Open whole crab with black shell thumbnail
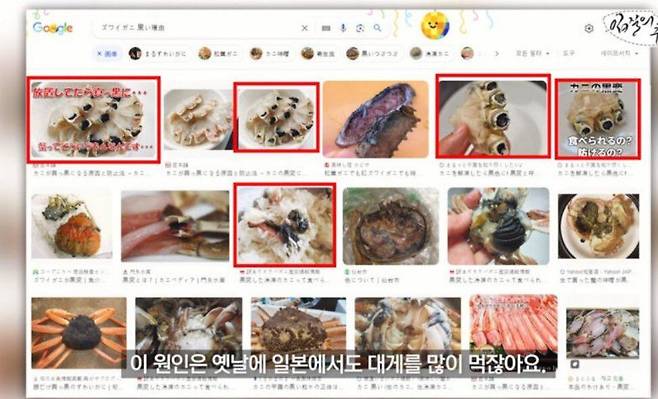658x399 pixels. [x=79, y=333]
